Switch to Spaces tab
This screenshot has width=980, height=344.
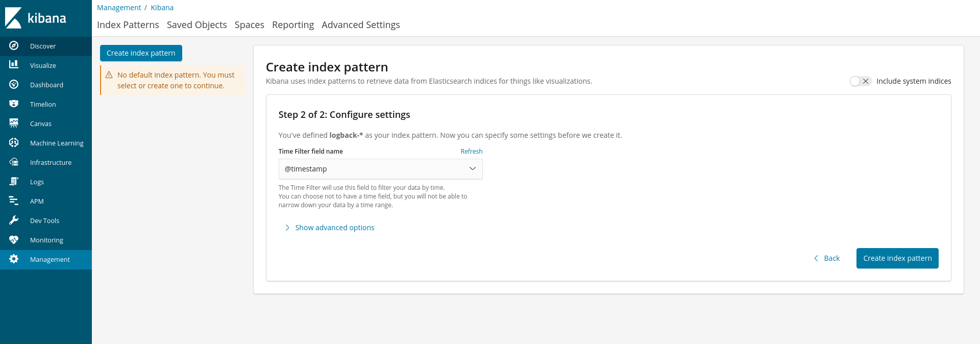point(250,24)
